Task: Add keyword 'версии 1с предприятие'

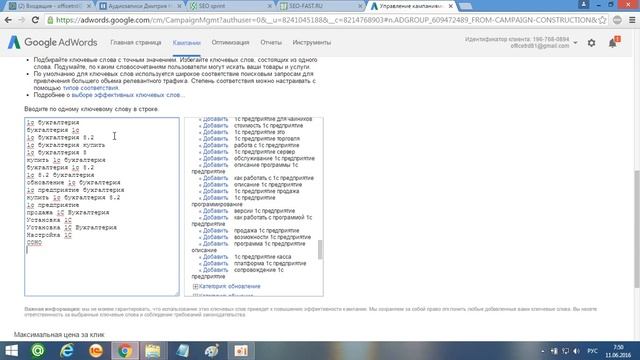Action: 215,211
